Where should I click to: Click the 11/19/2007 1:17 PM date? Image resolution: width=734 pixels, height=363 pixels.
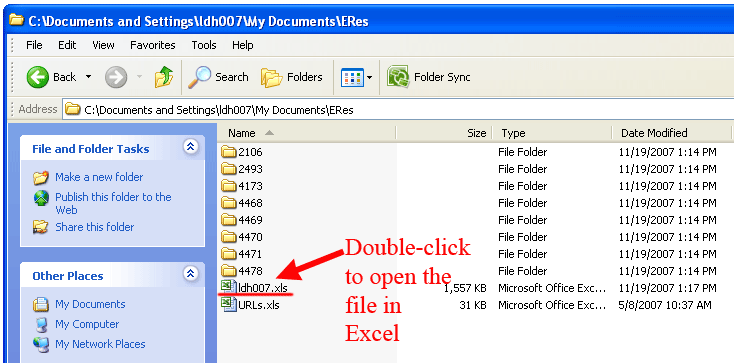668,288
